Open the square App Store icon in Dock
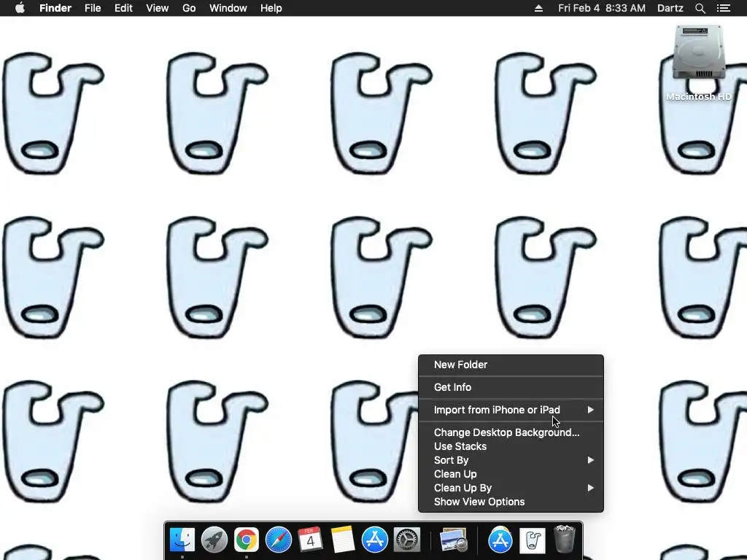 [374, 540]
